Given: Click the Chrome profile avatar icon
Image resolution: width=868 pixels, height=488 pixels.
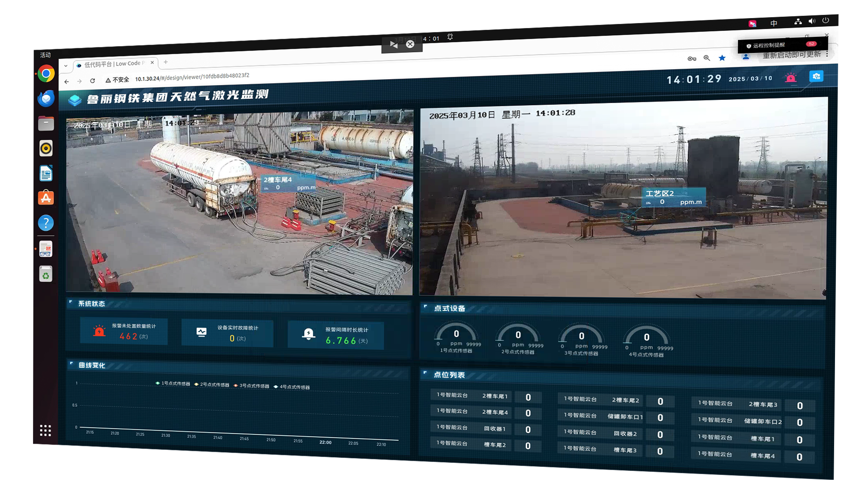Looking at the screenshot, I should pyautogui.click(x=745, y=57).
